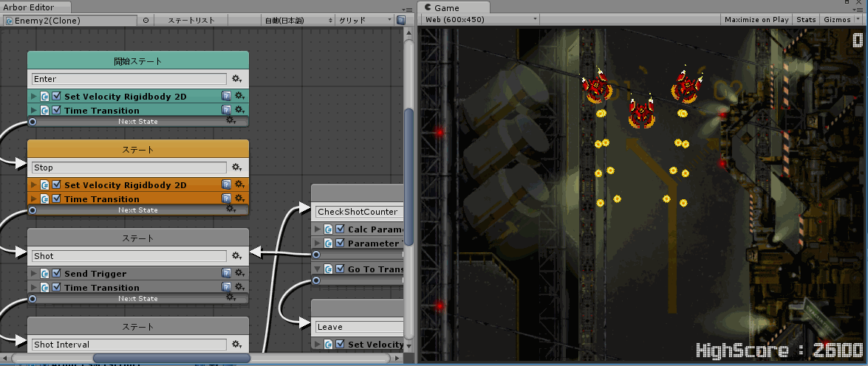
Task: Open help for Send Trigger behaviour
Action: (226, 273)
